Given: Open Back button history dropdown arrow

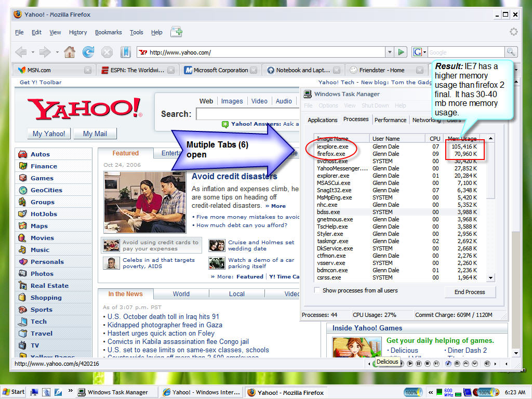Looking at the screenshot, I should [33, 52].
